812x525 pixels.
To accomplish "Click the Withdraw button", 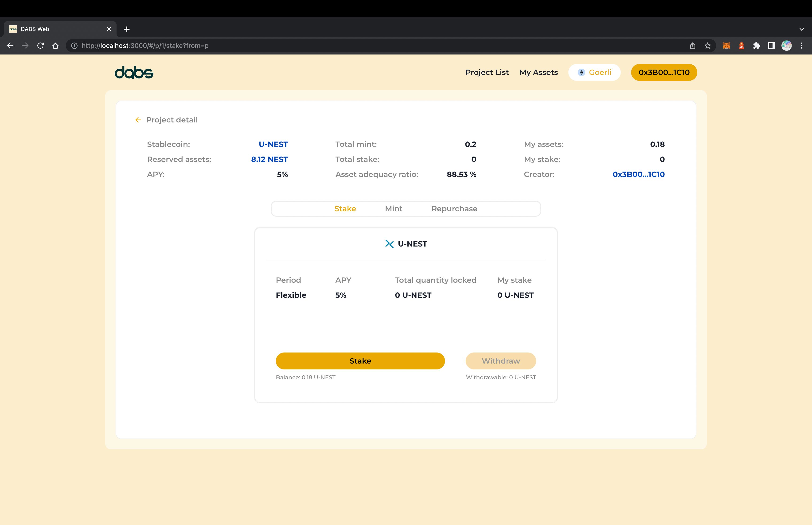I will [x=500, y=361].
